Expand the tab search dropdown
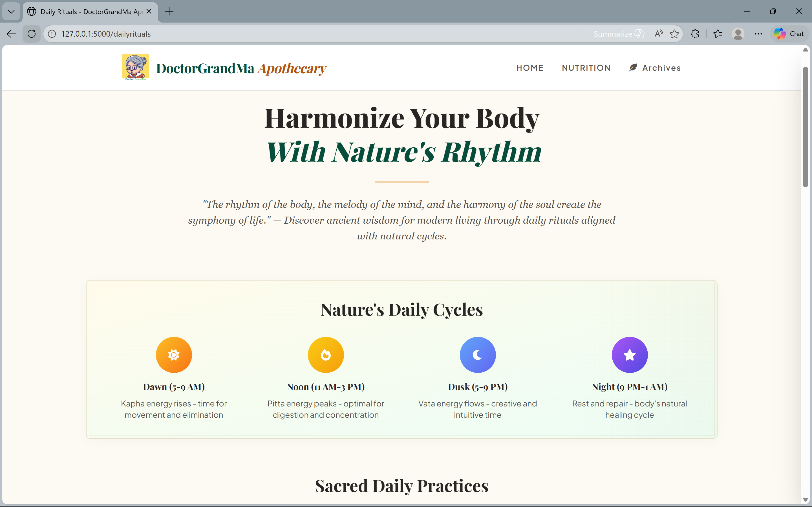 click(x=11, y=12)
